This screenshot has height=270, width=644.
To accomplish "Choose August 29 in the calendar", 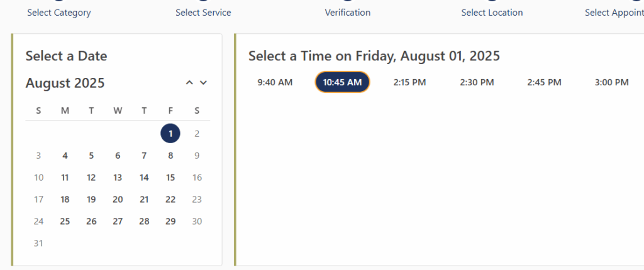I will pyautogui.click(x=170, y=221).
